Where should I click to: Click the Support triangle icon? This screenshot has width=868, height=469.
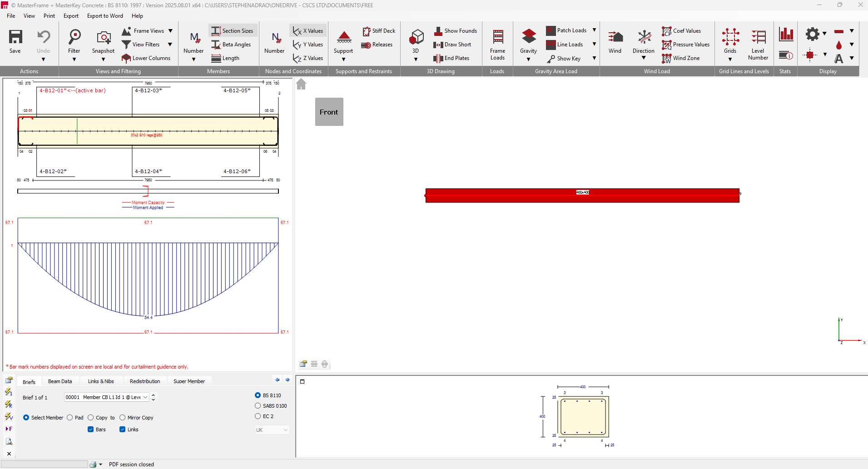344,37
